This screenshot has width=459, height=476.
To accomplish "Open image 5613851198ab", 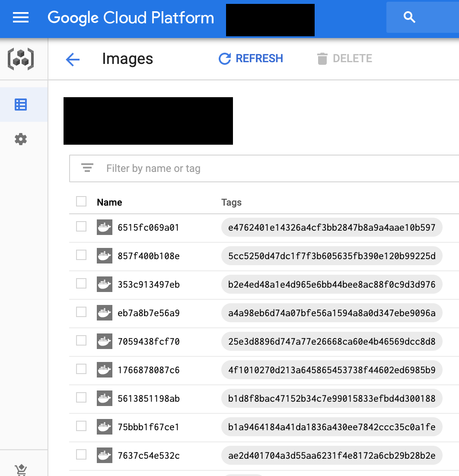I will tap(149, 398).
